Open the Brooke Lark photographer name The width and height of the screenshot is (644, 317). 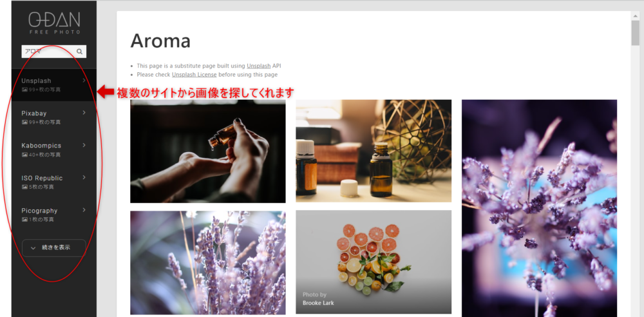(x=318, y=303)
